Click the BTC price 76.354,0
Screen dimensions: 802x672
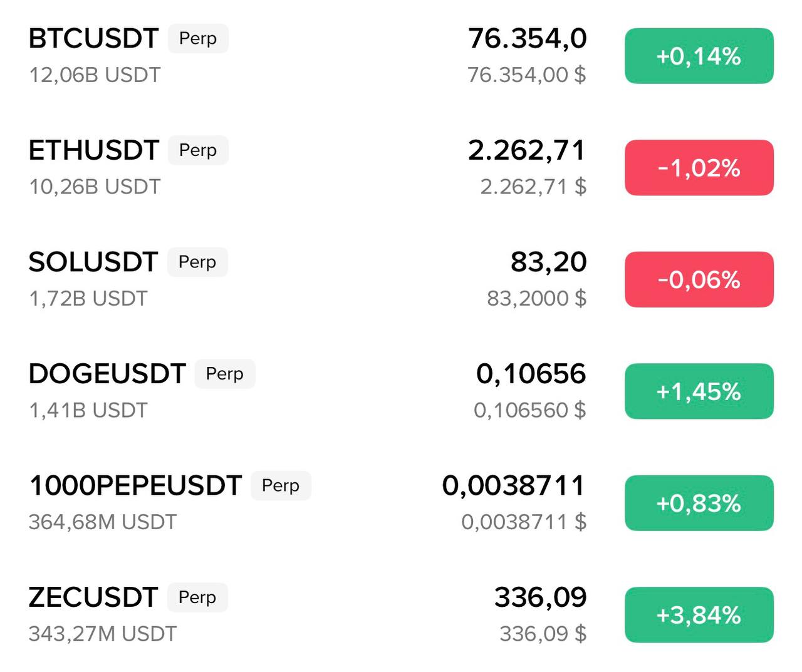(527, 39)
